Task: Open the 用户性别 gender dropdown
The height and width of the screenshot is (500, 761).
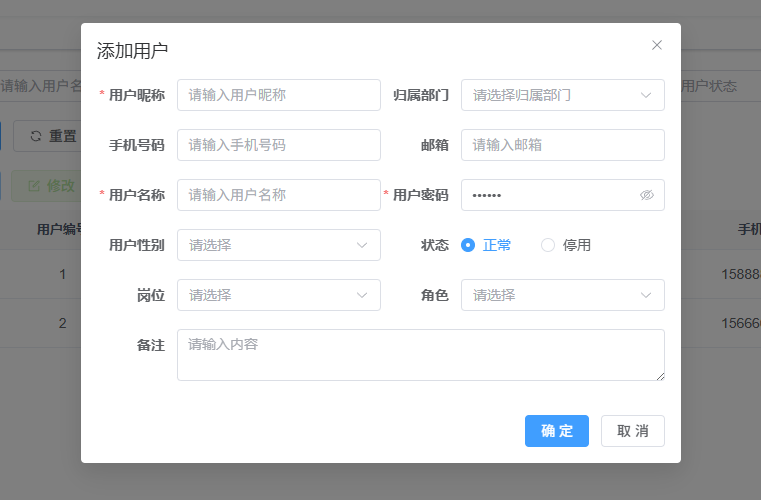Action: (x=279, y=245)
